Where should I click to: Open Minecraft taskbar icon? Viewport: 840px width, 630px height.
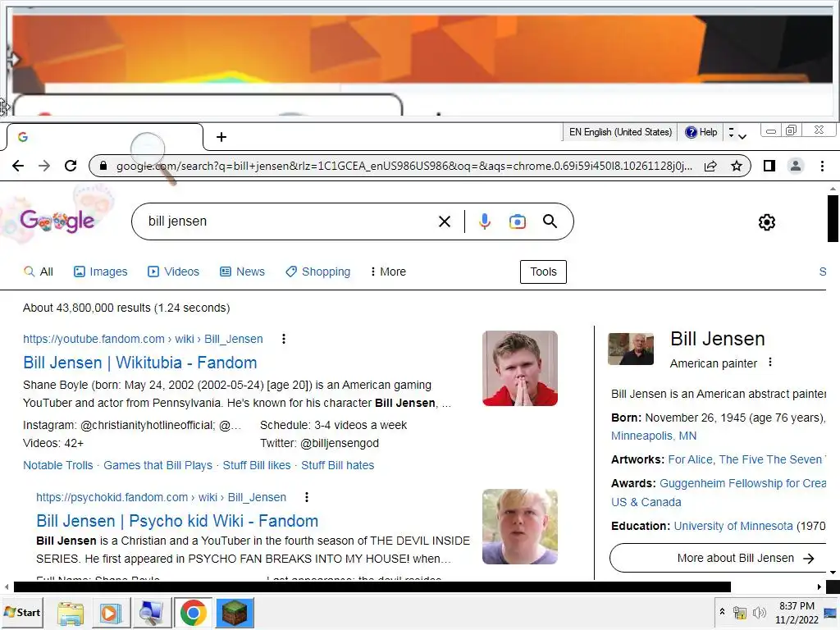pos(235,613)
